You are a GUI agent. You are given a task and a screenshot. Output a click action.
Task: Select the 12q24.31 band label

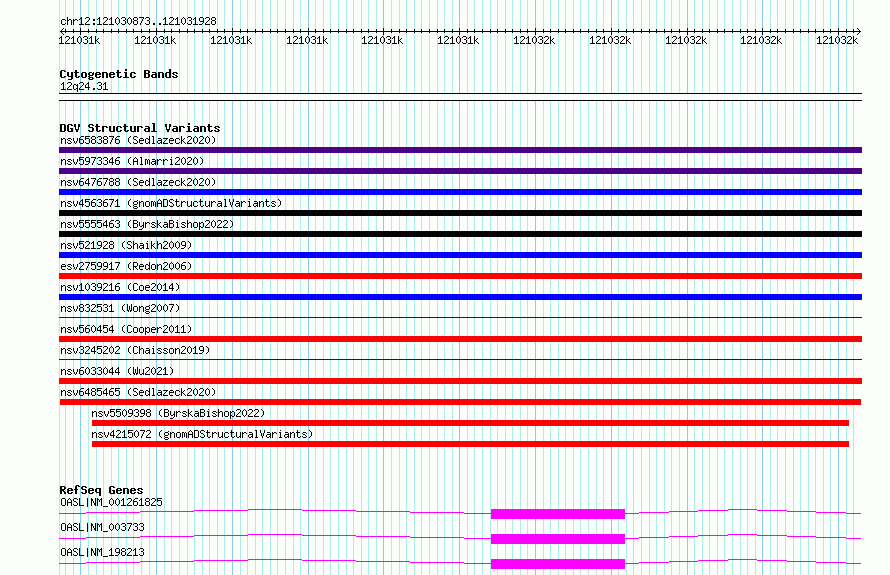[84, 86]
